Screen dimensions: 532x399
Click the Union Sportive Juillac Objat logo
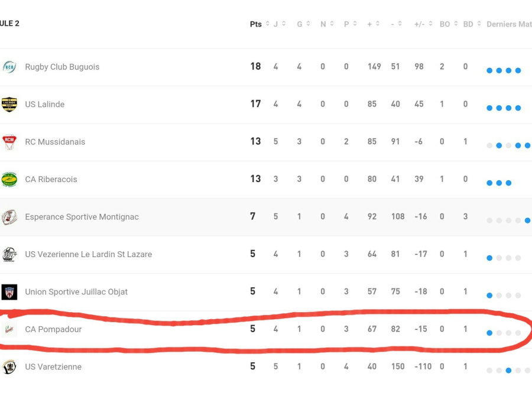pos(9,291)
